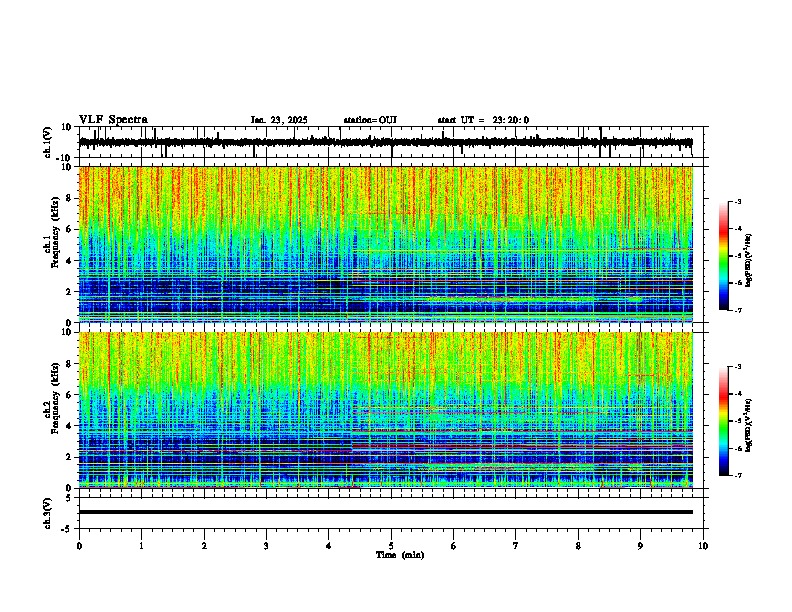Click the time-axis tick label "7"
Screen dimensions: 792x612
tap(516, 546)
